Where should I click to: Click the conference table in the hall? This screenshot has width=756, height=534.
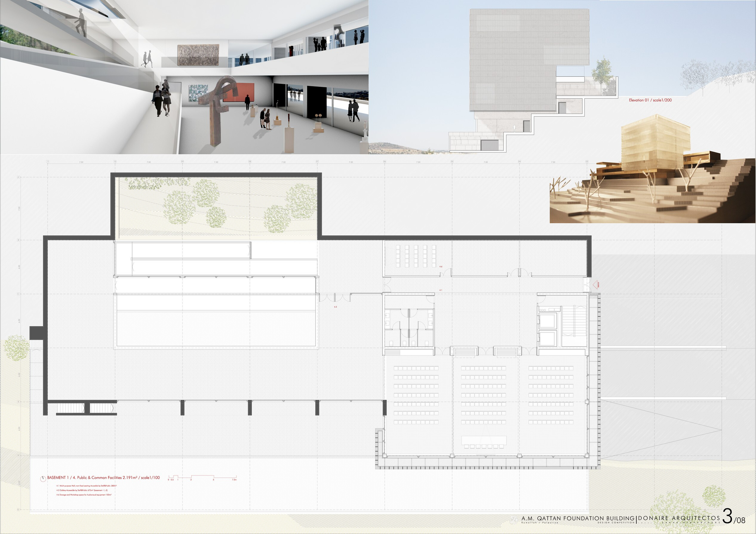click(484, 440)
